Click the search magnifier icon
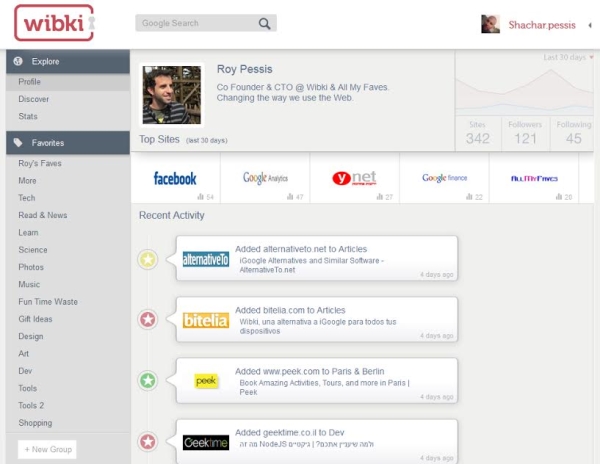The width and height of the screenshot is (600, 464). 264,23
